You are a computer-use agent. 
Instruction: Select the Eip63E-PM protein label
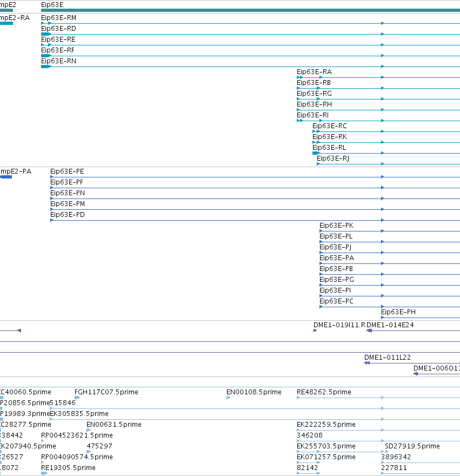[x=68, y=204]
